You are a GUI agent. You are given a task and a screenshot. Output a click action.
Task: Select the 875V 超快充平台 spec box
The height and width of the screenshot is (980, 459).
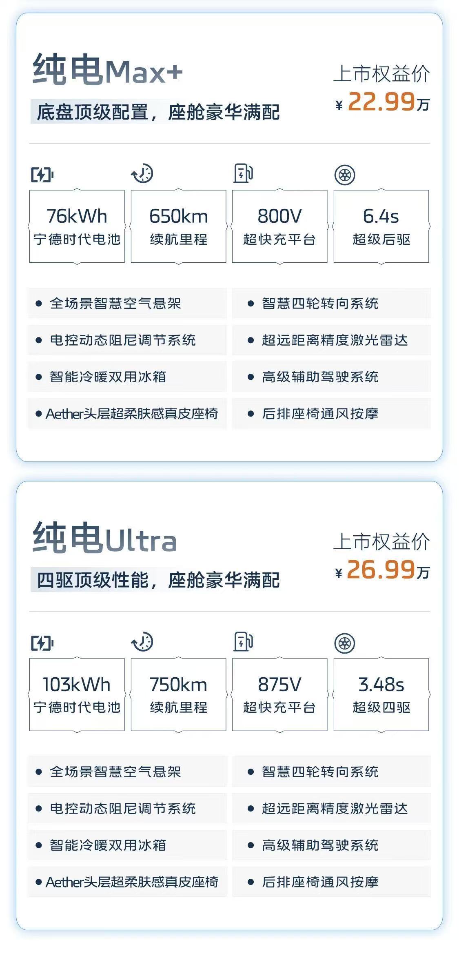[279, 695]
